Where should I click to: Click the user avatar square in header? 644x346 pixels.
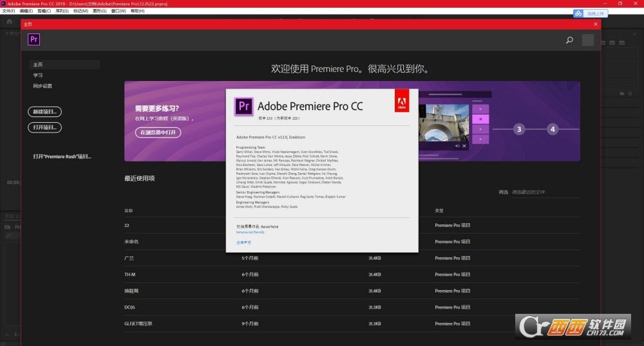588,40
